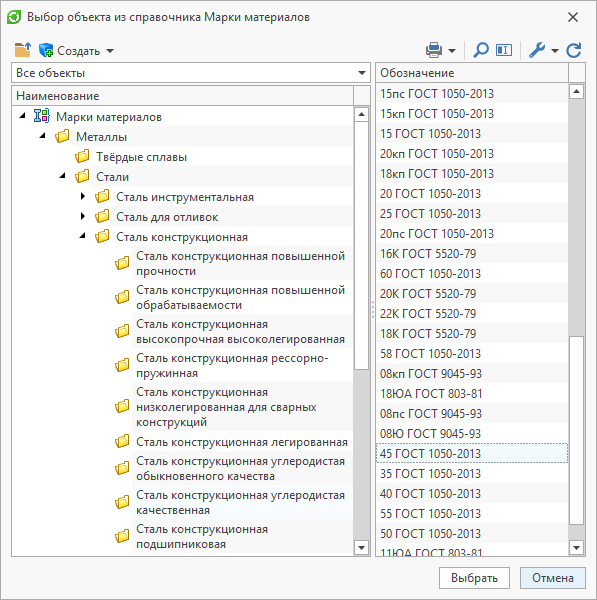Open the Все объекты combo box
The height and width of the screenshot is (600, 597).
(x=191, y=73)
